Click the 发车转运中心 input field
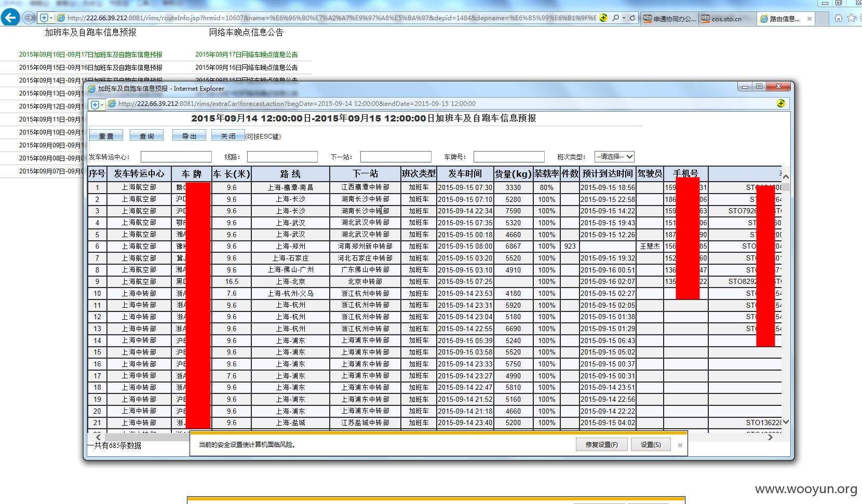The height and width of the screenshot is (504, 862). coord(176,157)
